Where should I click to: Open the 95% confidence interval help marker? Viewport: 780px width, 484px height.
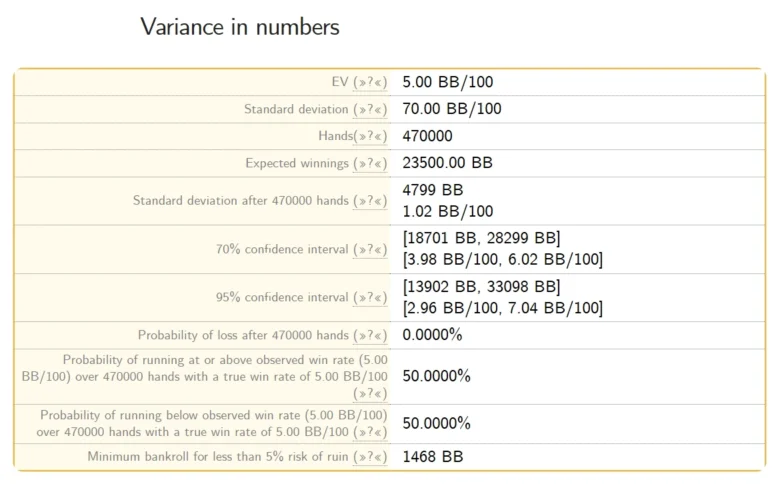pyautogui.click(x=370, y=297)
